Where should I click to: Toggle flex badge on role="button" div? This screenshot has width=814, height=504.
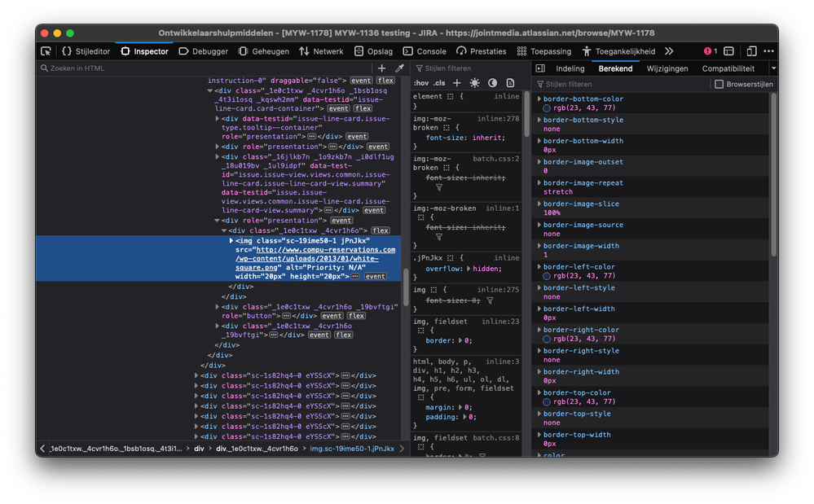[356, 316]
